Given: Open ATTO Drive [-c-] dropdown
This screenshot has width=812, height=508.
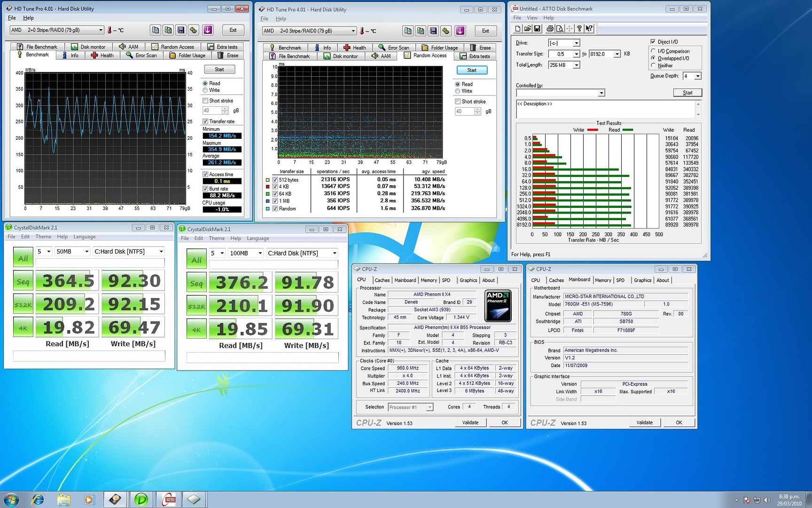Looking at the screenshot, I should click(x=577, y=43).
